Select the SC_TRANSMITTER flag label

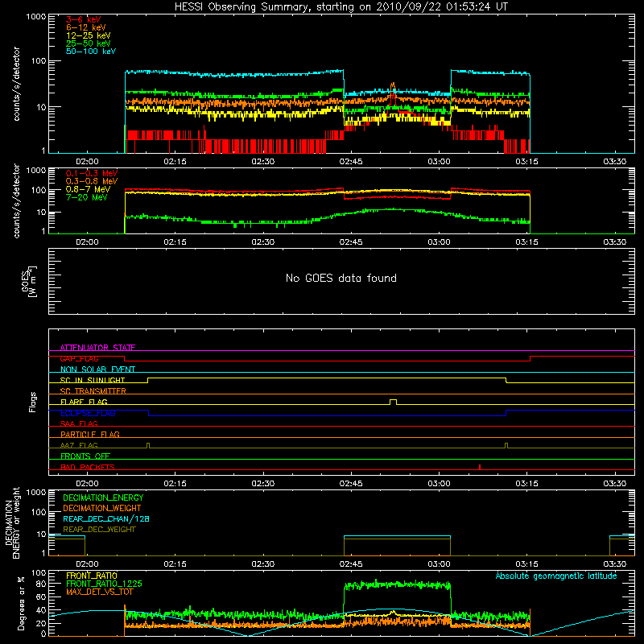coord(93,391)
